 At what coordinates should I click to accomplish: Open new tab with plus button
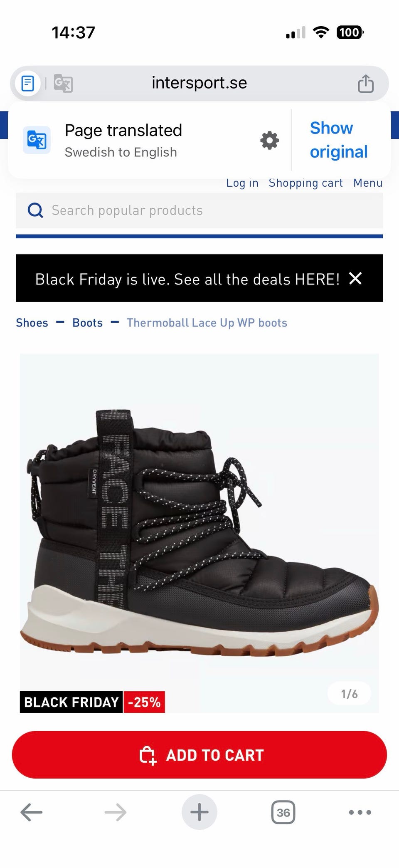(199, 812)
